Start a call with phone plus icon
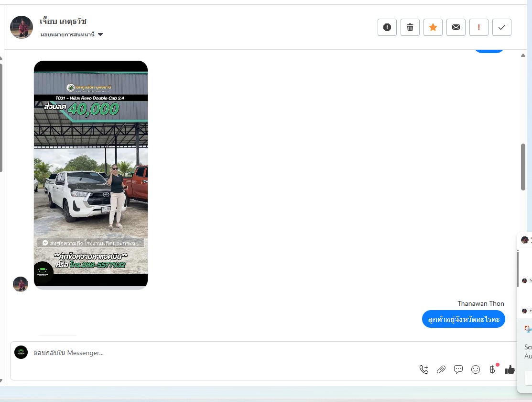This screenshot has width=532, height=402. coord(424,369)
